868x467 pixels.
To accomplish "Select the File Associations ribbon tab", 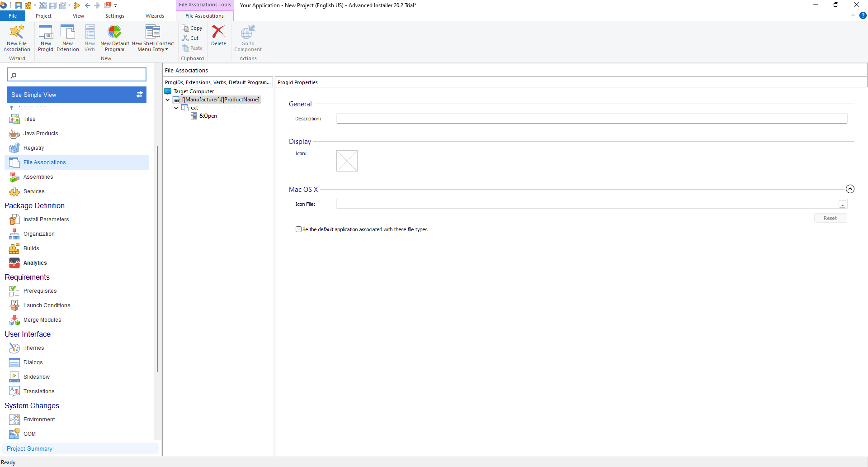I will [204, 16].
